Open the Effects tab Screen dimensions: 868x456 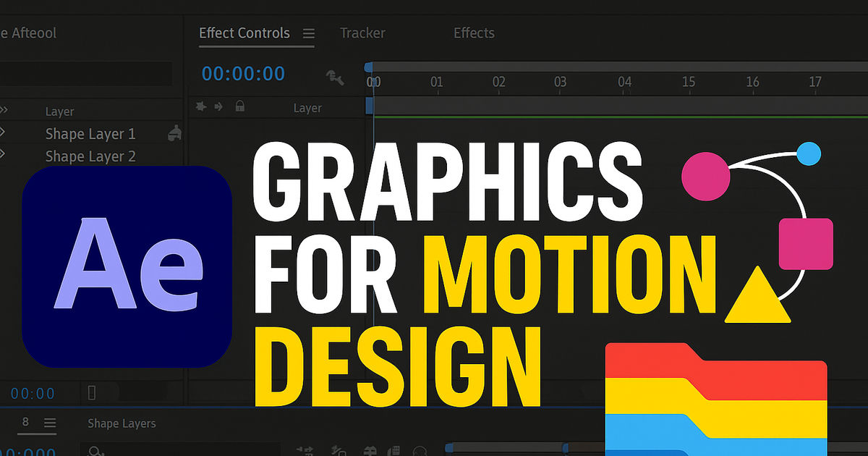474,33
